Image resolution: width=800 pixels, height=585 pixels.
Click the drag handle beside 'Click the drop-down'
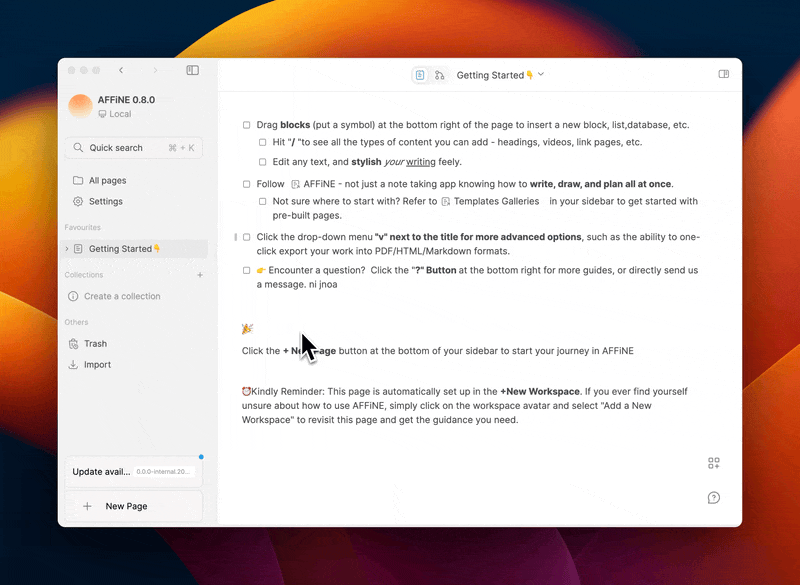236,237
